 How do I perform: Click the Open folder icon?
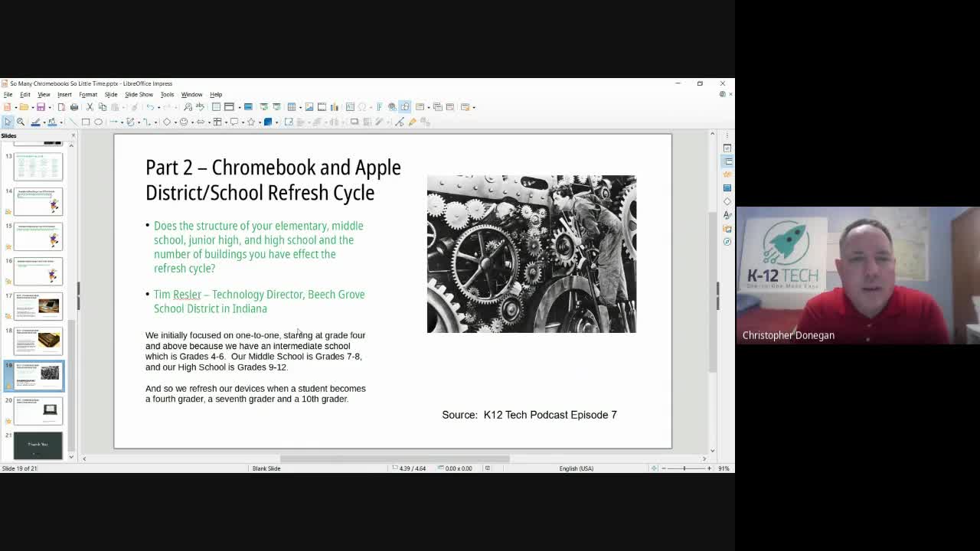(24, 107)
